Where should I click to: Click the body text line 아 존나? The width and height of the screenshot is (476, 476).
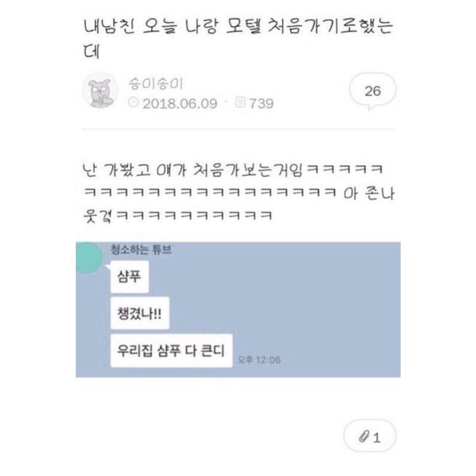[x=369, y=193]
